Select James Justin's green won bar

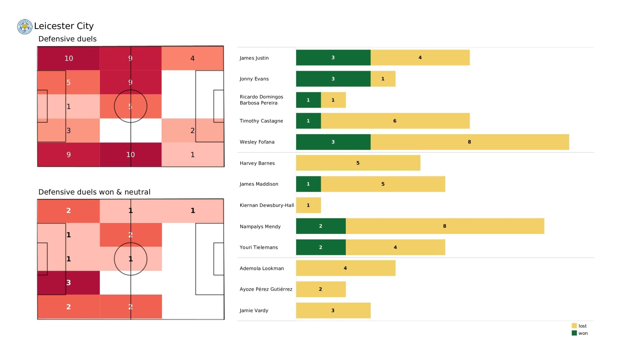click(333, 58)
